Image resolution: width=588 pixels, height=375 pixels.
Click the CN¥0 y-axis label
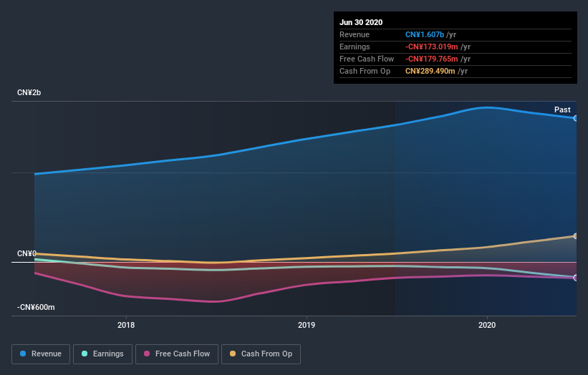(26, 253)
